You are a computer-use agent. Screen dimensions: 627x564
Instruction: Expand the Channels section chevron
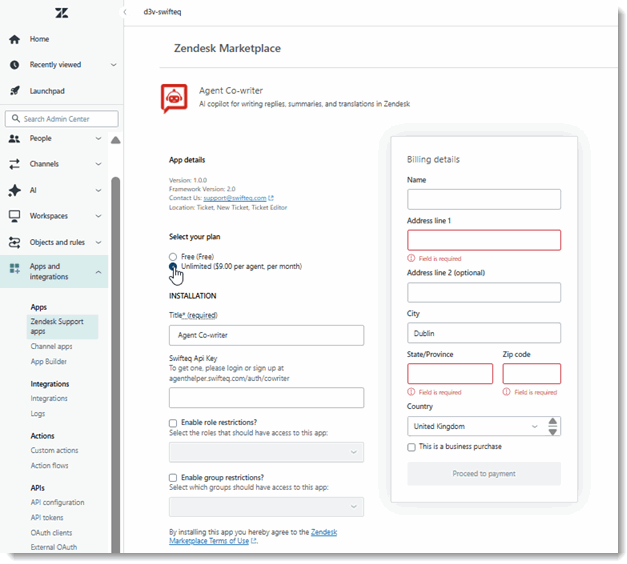pos(98,164)
